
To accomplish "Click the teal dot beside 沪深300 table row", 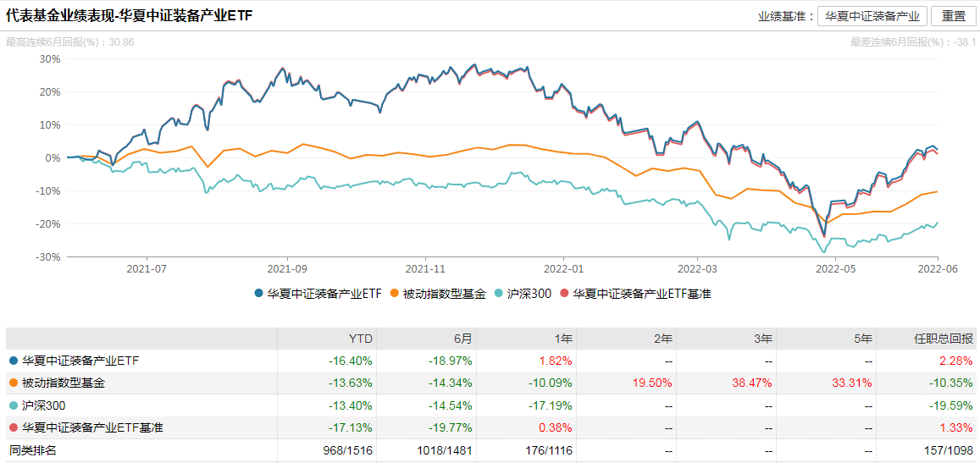I will pyautogui.click(x=14, y=406).
